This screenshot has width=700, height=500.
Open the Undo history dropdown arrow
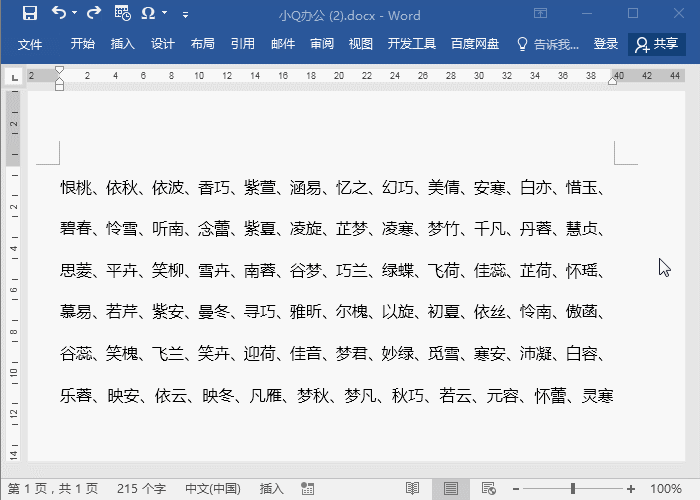point(75,13)
